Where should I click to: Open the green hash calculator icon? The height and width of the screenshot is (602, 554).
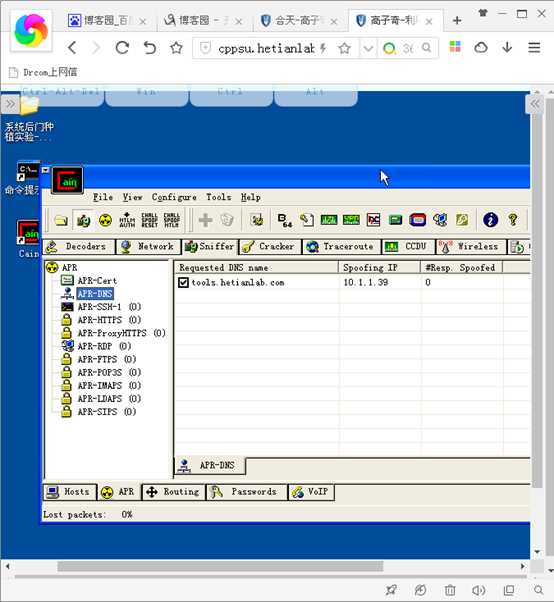395,220
